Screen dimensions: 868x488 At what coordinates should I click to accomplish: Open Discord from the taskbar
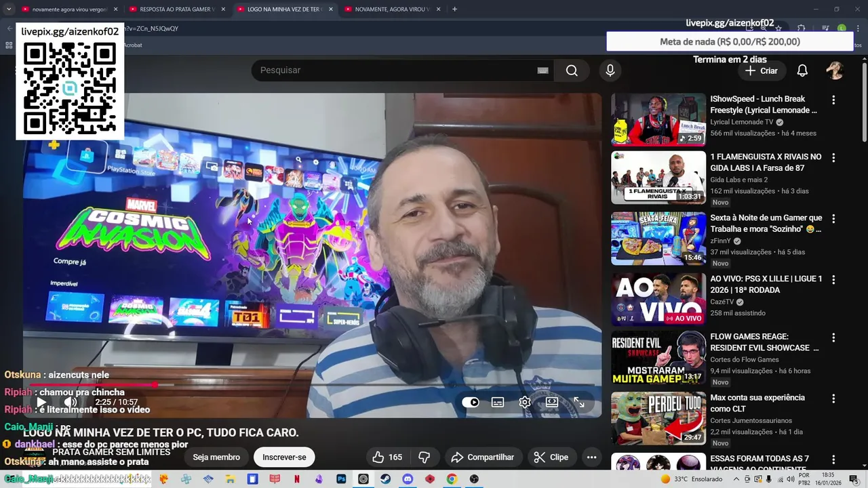[408, 479]
